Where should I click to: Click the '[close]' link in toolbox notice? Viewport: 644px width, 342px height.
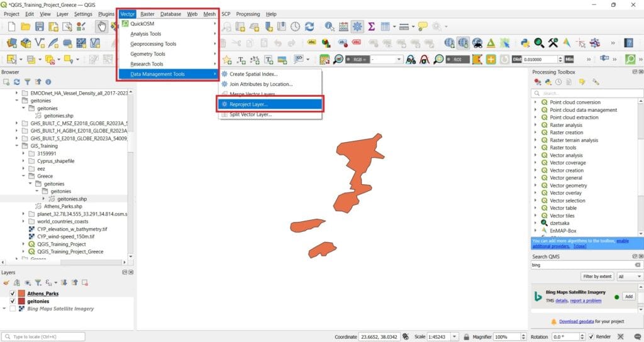point(580,246)
